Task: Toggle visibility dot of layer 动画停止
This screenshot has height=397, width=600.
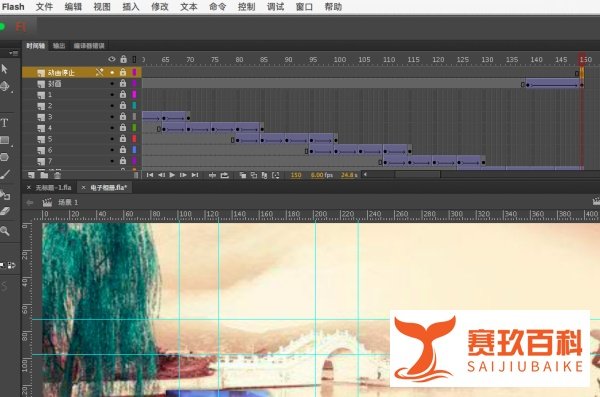Action: (112, 72)
